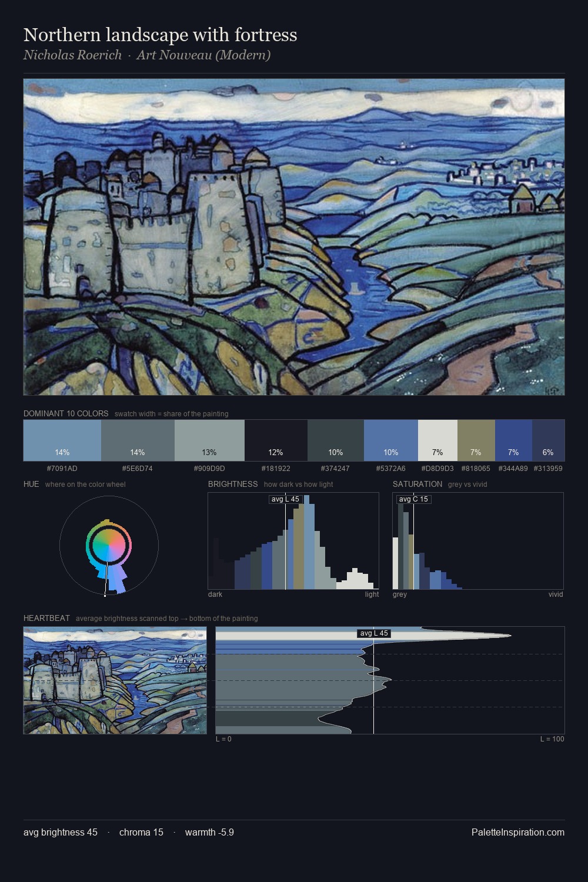Viewport: 588px width, 882px height.
Task: Click the saturation histogram chart
Action: pyautogui.click(x=478, y=541)
